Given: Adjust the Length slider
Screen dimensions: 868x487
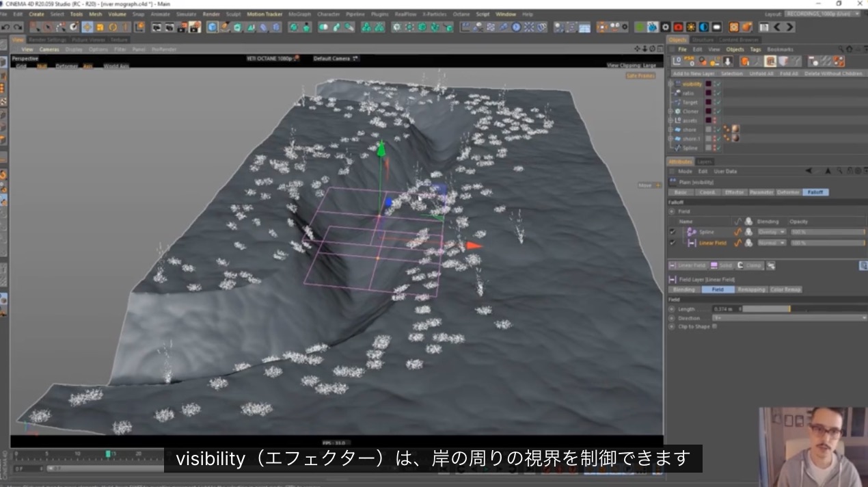Looking at the screenshot, I should (804, 309).
